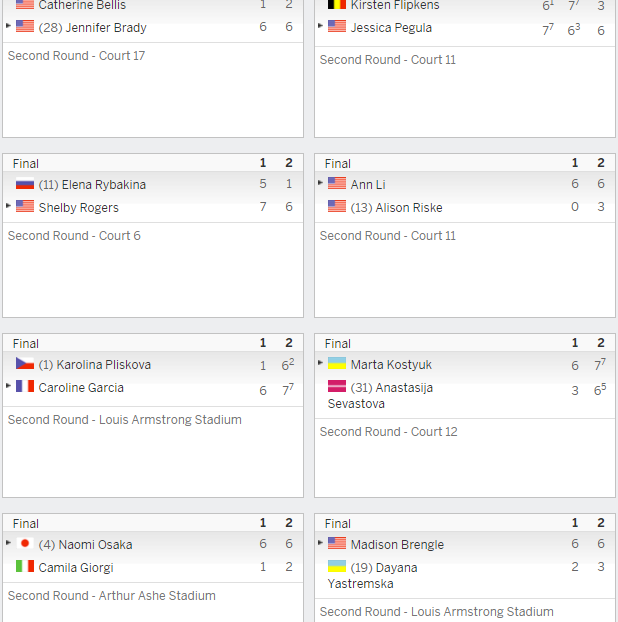Click the Belgian flag beside Kirsten Flipkens

pos(337,5)
